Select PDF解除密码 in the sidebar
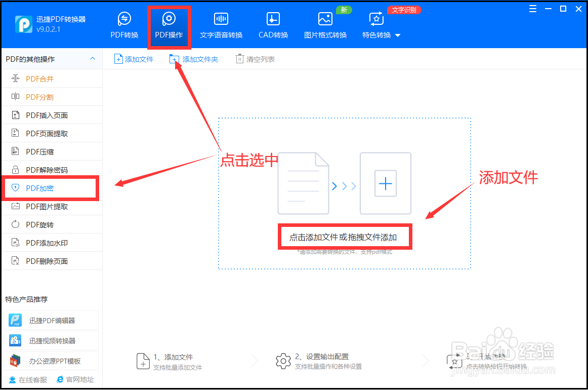The width and height of the screenshot is (588, 390). pyautogui.click(x=52, y=170)
